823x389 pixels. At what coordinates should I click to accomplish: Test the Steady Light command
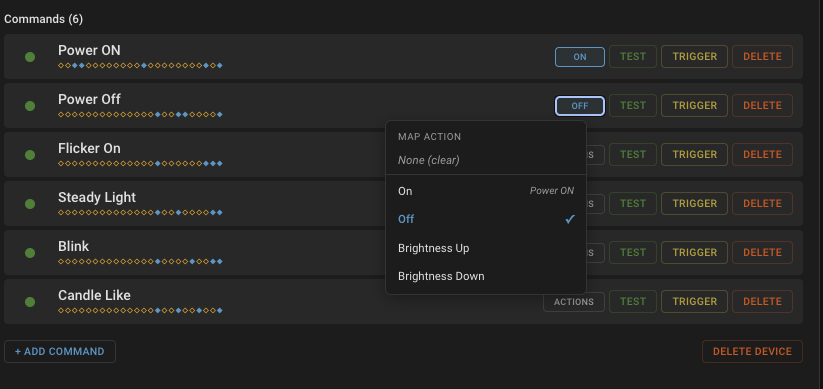pyautogui.click(x=633, y=204)
